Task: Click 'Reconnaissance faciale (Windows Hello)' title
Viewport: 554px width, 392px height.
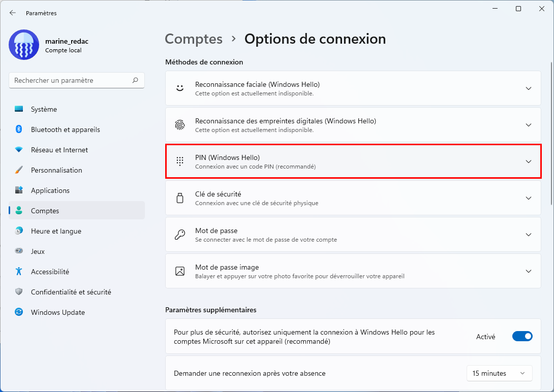Action: 257,84
